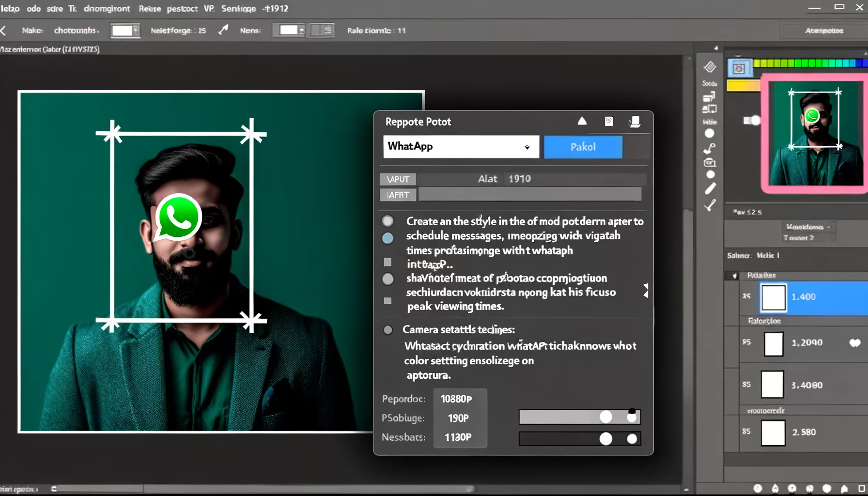
Task: Click the PSobluge slider handle
Action: click(x=606, y=417)
